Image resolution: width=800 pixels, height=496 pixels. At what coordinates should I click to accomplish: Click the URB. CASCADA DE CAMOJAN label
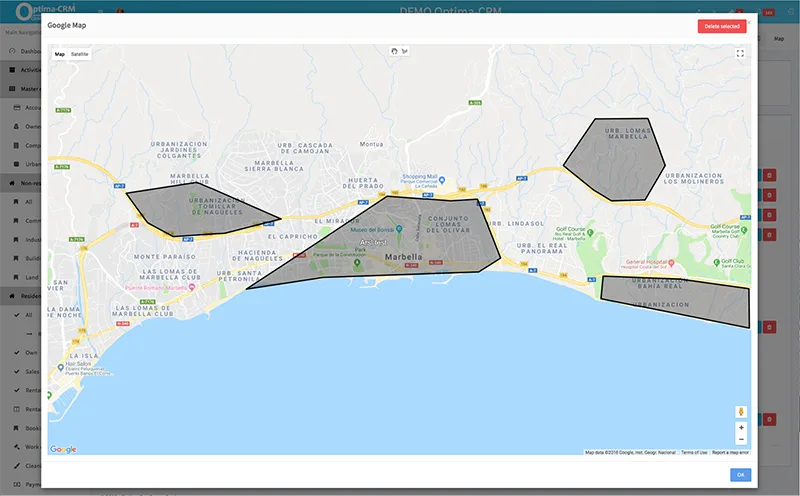[305, 148]
